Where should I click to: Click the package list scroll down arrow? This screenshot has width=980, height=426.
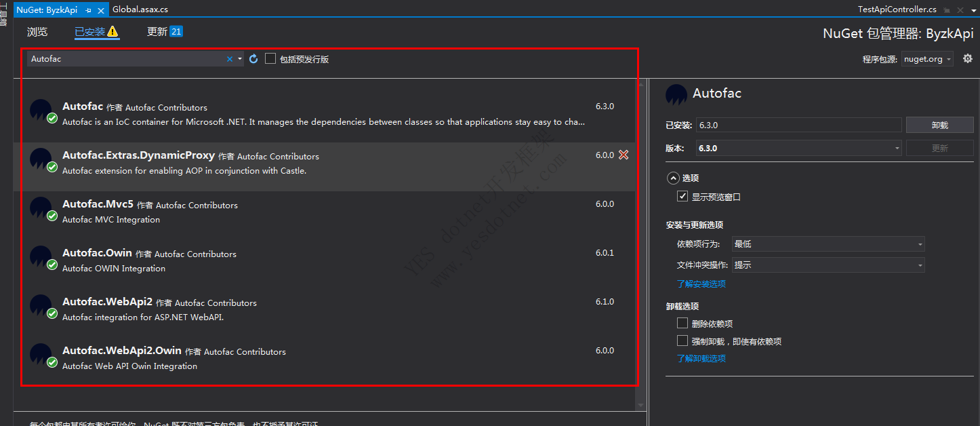click(640, 404)
